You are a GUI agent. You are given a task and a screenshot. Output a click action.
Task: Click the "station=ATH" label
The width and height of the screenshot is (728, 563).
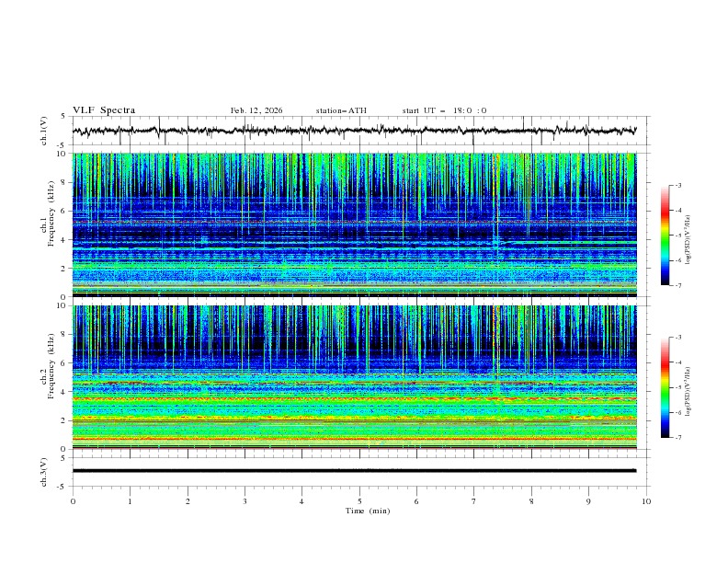[x=341, y=110]
